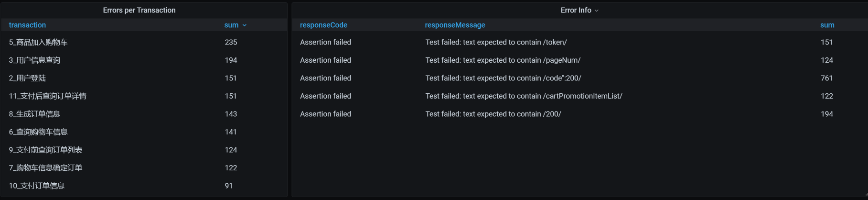Select the 10_支付订单信息 transaction cell
The image size is (868, 200).
(x=36, y=186)
